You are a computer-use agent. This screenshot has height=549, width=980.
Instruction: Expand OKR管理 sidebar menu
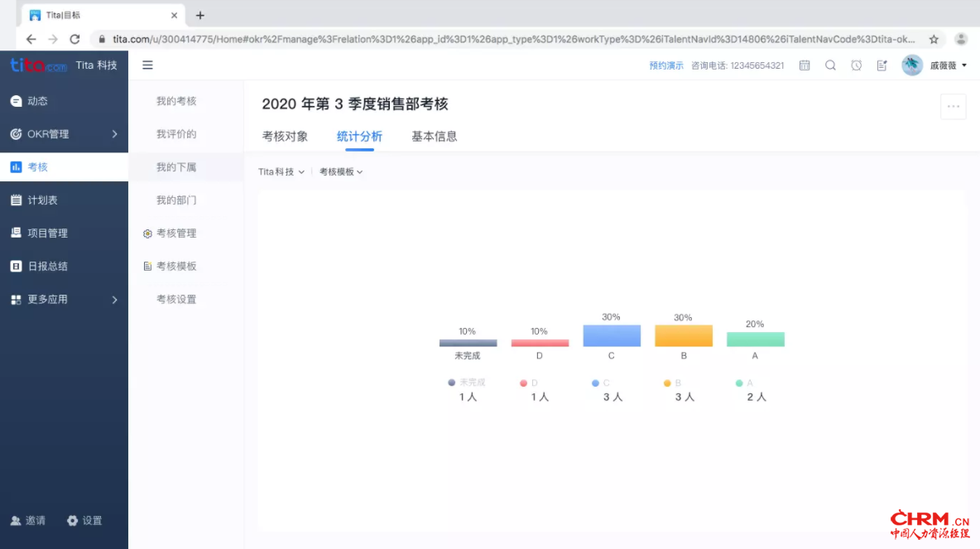[x=64, y=134]
